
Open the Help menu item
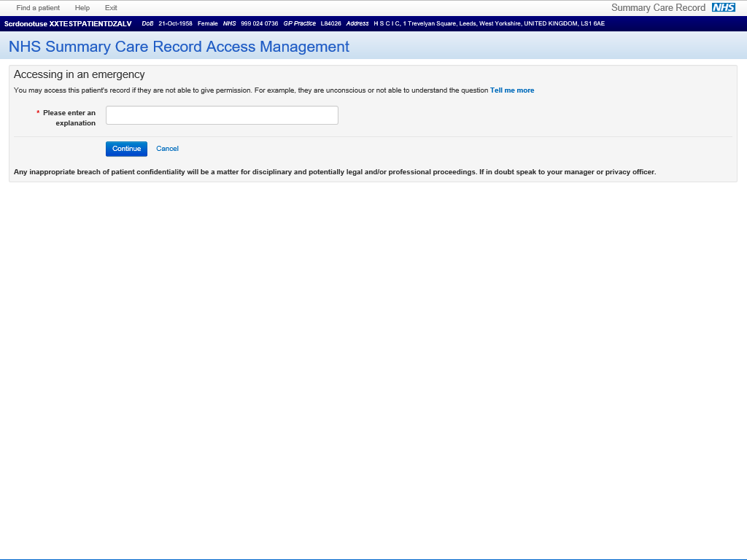(82, 7)
